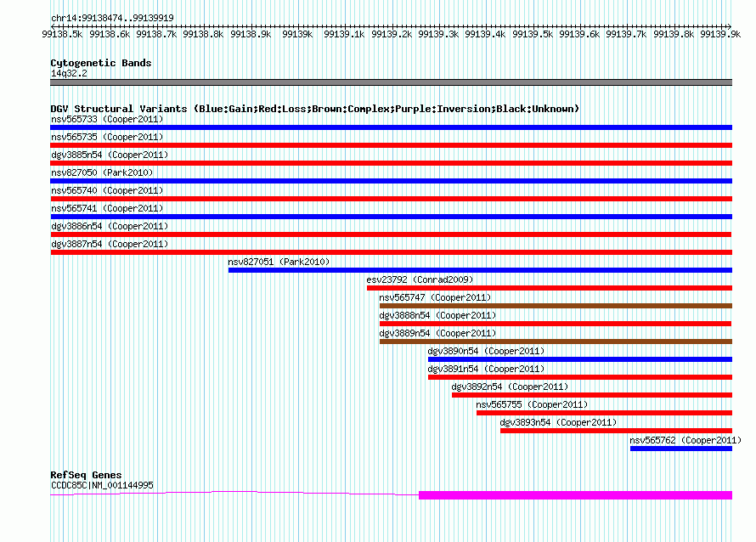
Task: Click the nsv565747 brown complex bar
Action: click(x=556, y=306)
